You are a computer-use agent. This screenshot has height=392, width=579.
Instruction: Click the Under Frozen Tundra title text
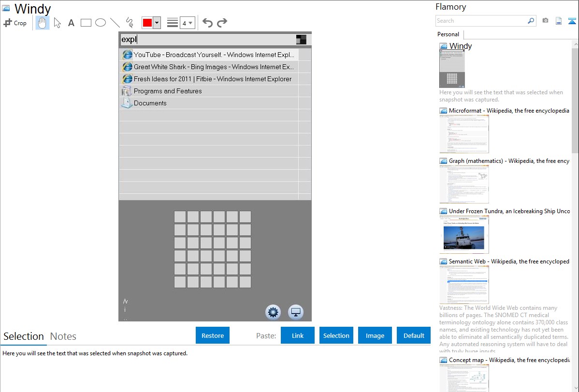click(509, 211)
